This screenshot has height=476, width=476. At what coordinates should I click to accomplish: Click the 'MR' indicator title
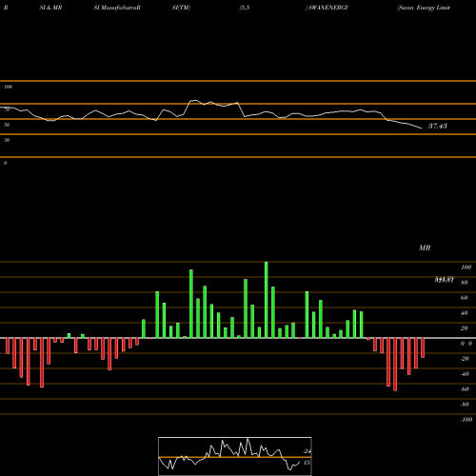coord(425,248)
